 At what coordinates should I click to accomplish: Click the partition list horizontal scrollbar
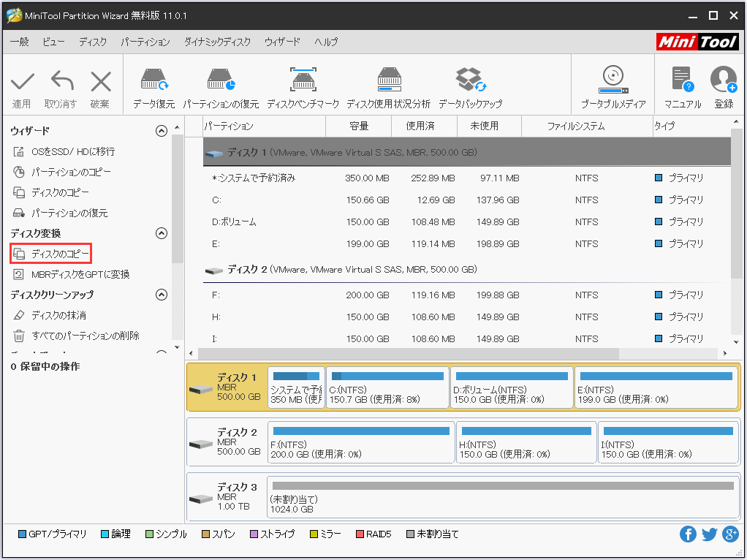409,354
